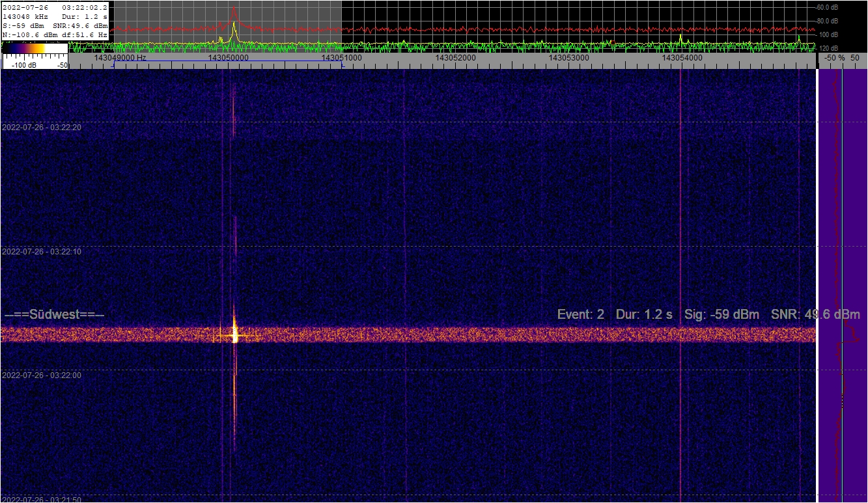Click the -80.0 dB amplitude axis label
This screenshot has width=868, height=503.
point(827,21)
